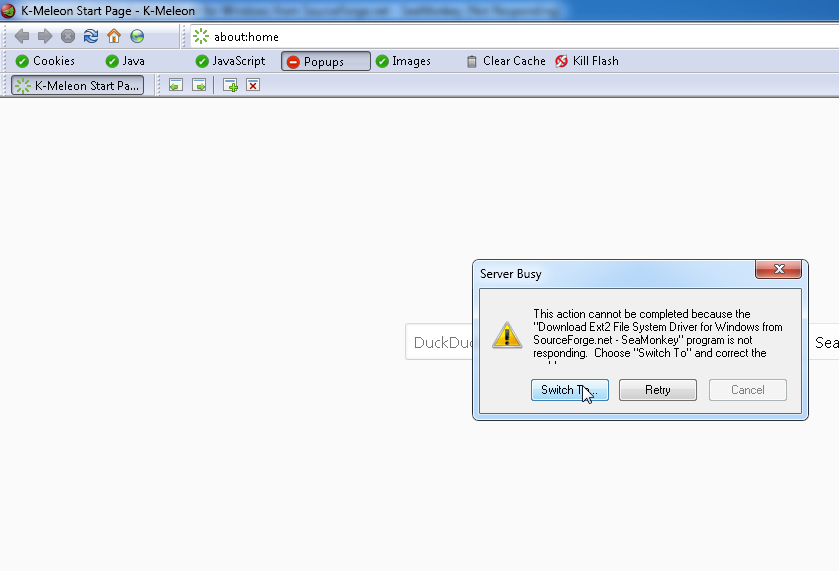Click the DuckDuckGo search field
The height and width of the screenshot is (571, 839).
439,342
